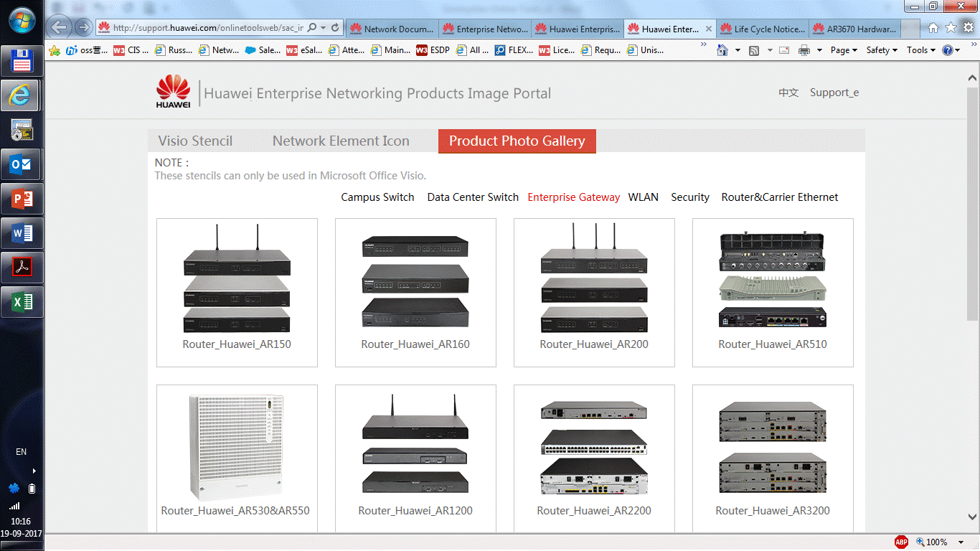Switch to the AR3670 Hardwar... browser tab

[854, 29]
